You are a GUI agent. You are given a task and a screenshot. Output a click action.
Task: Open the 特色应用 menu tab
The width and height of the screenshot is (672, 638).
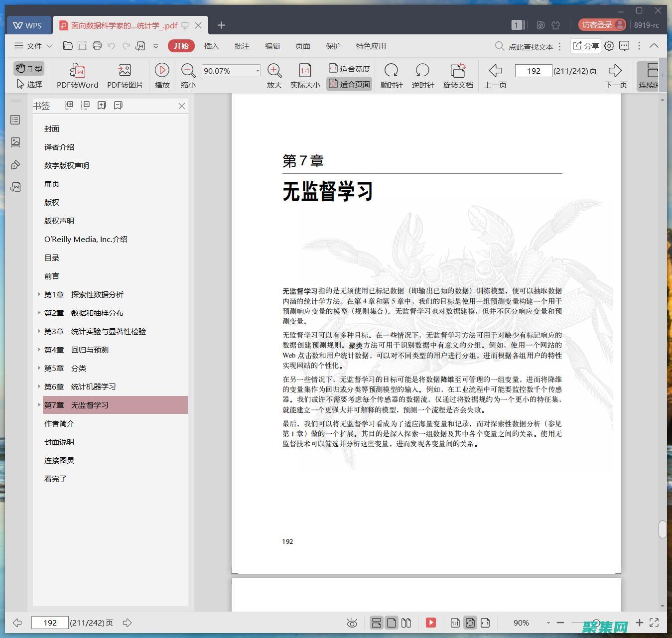click(x=370, y=46)
